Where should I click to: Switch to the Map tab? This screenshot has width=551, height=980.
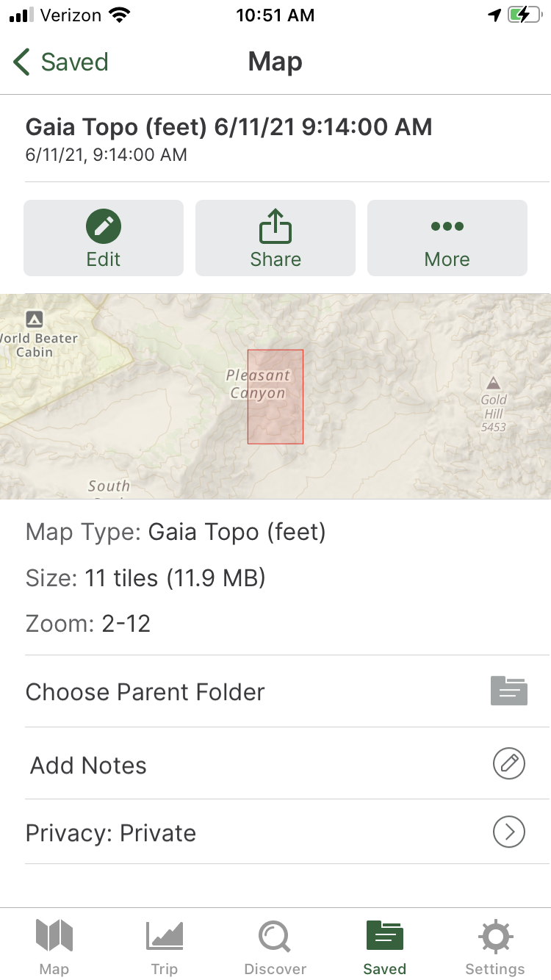[54, 947]
